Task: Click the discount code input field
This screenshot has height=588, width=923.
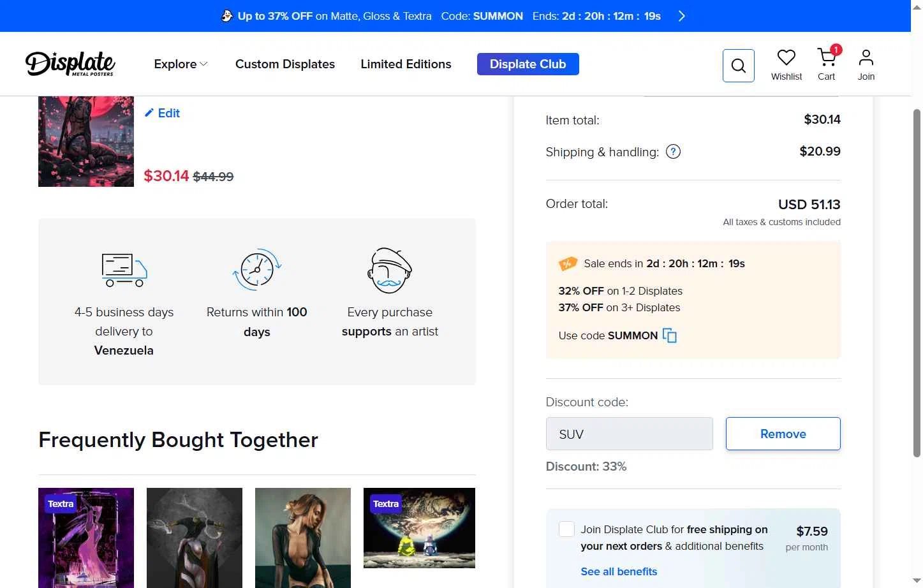Action: (x=629, y=434)
